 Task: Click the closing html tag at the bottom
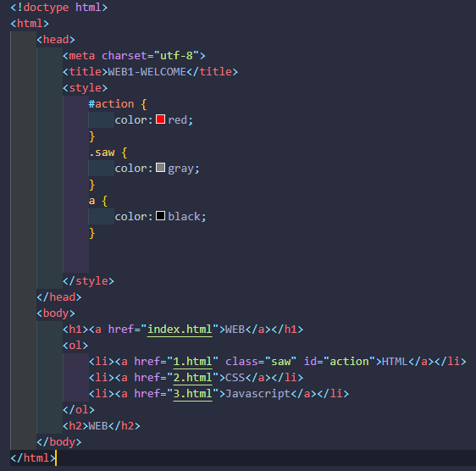point(33,458)
